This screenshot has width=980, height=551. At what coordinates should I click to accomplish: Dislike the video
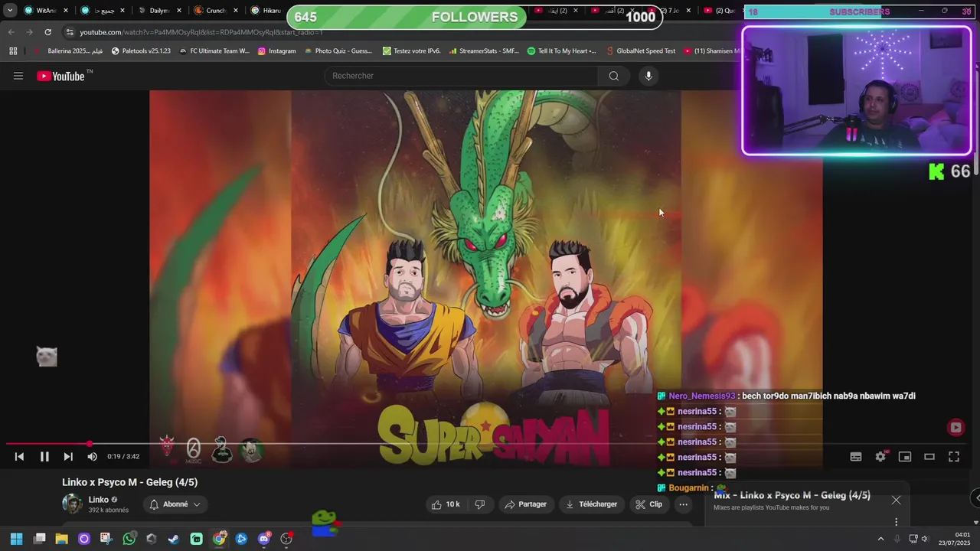pyautogui.click(x=480, y=504)
